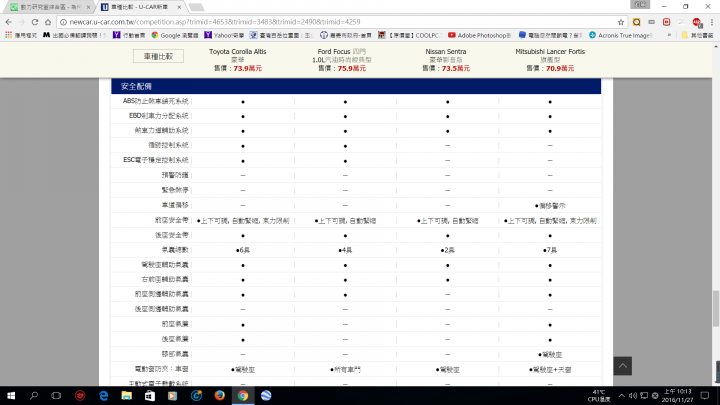Viewport: 720px width, 405px height.
Task: Launch Microsoft Edge from the taskbar
Action: (103, 395)
